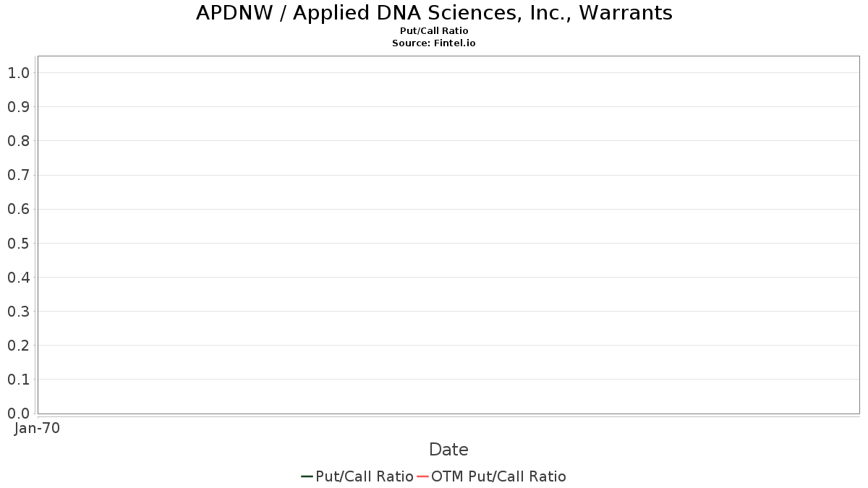Click the 0.1 y-axis label

(18, 380)
